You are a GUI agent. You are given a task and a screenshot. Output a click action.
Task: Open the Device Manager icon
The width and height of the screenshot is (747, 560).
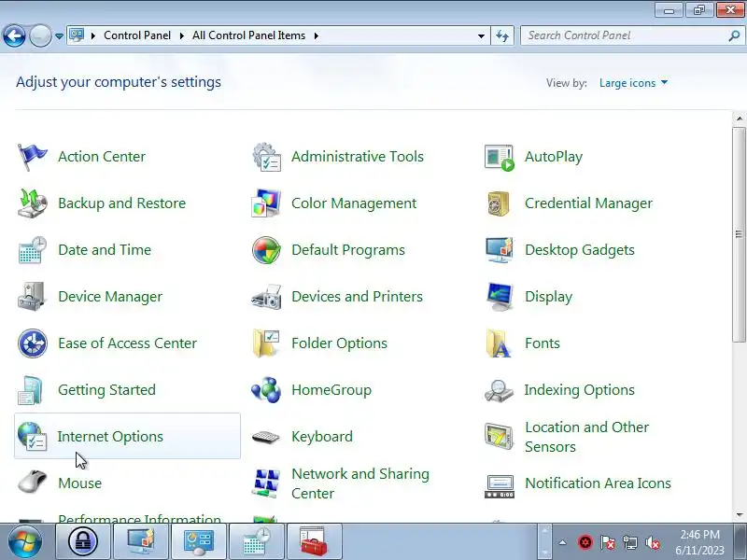click(x=32, y=297)
